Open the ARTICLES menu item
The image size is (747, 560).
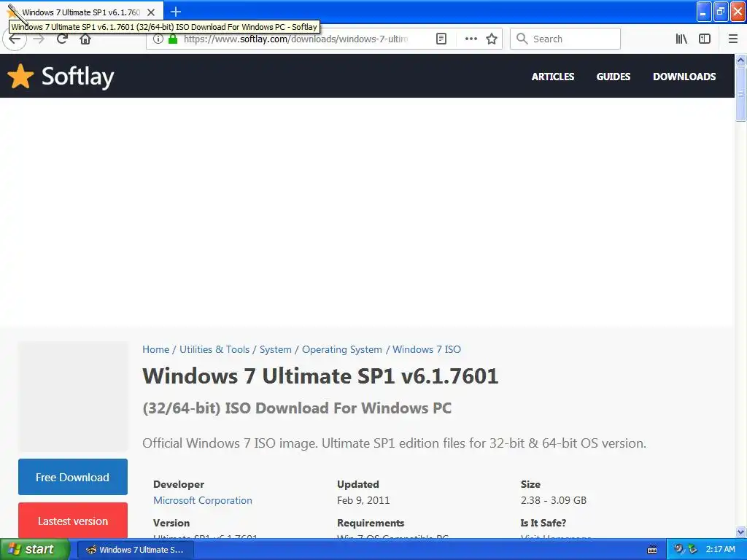coord(553,77)
